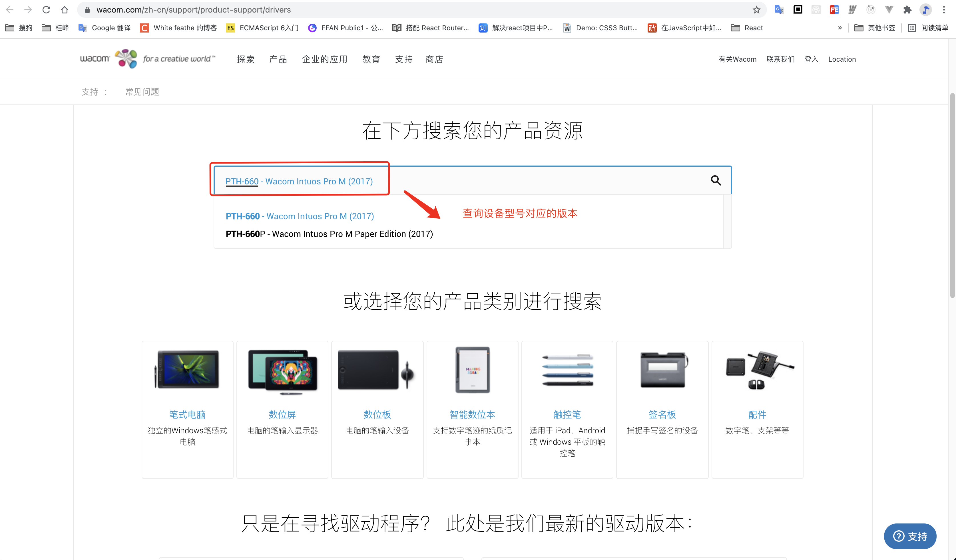The height and width of the screenshot is (560, 956).
Task: Click 有关Wacom link
Action: (738, 59)
